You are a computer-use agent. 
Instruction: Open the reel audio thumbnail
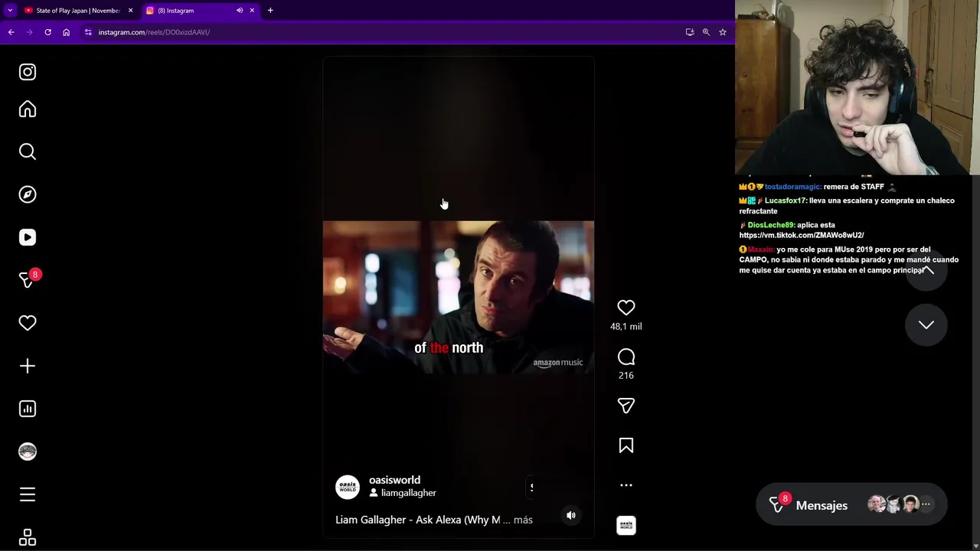click(x=626, y=526)
